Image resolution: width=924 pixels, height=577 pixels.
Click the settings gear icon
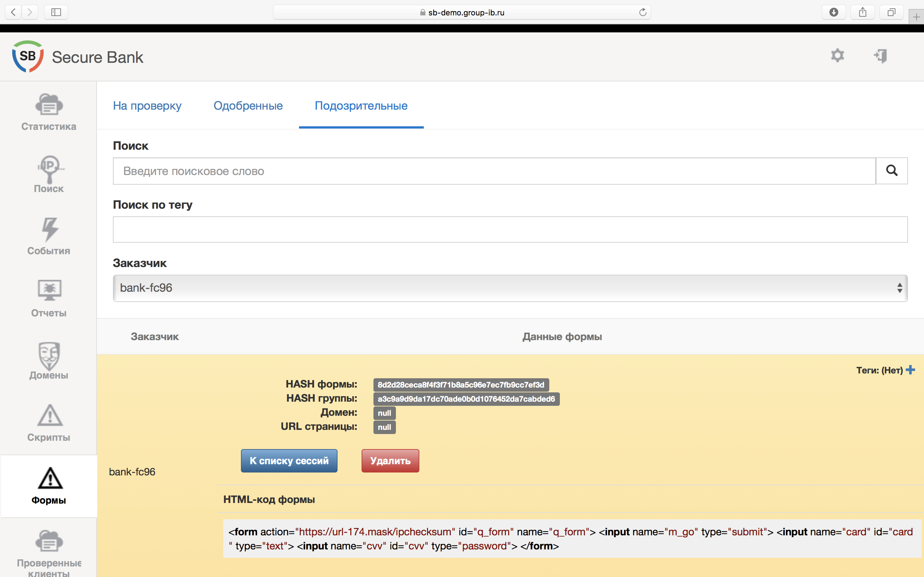pyautogui.click(x=837, y=56)
